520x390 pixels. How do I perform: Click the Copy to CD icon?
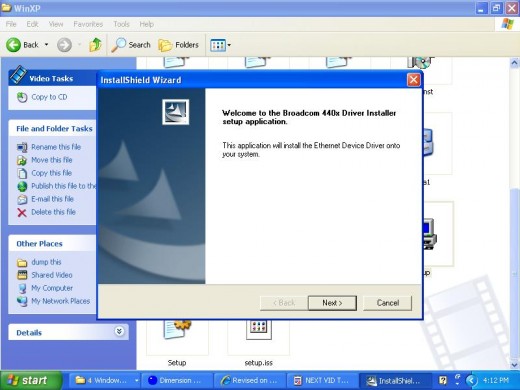click(x=22, y=97)
